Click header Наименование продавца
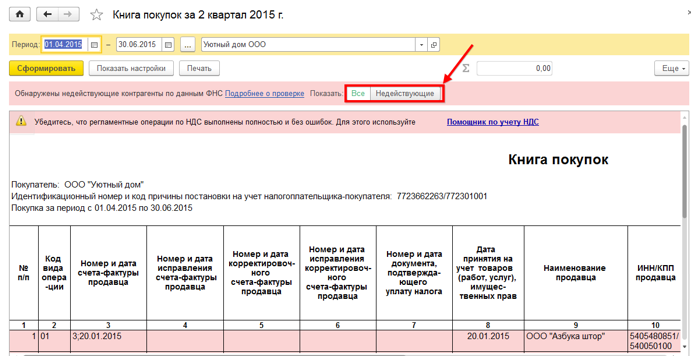This screenshot has height=362, width=698. (575, 273)
